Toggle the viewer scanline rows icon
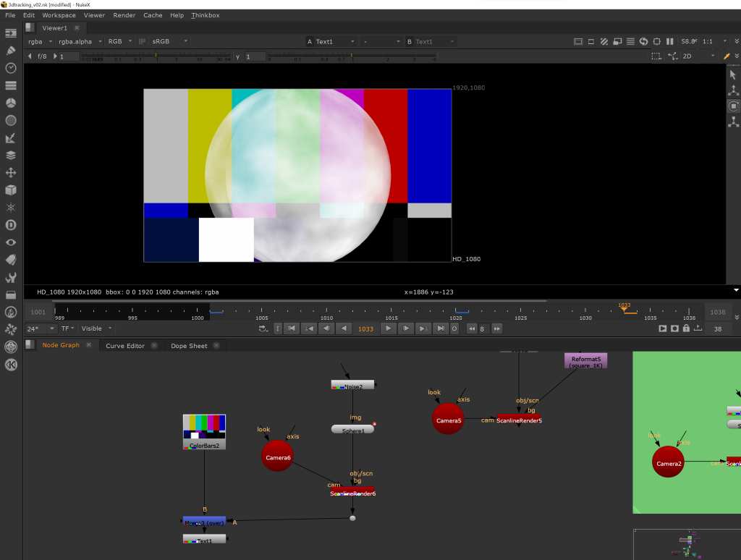 pos(630,41)
